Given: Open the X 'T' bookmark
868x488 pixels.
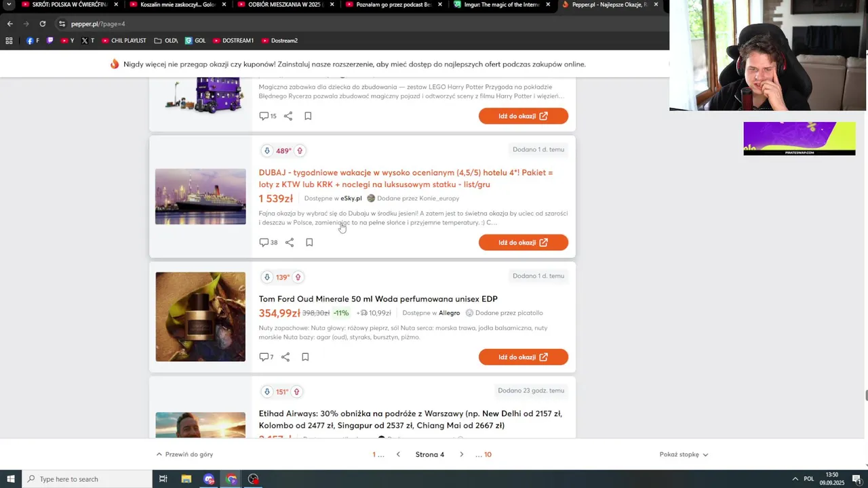Looking at the screenshot, I should [x=87, y=41].
